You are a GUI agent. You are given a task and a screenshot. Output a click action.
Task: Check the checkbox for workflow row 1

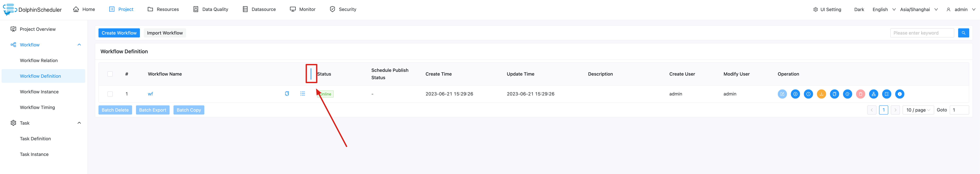point(110,94)
